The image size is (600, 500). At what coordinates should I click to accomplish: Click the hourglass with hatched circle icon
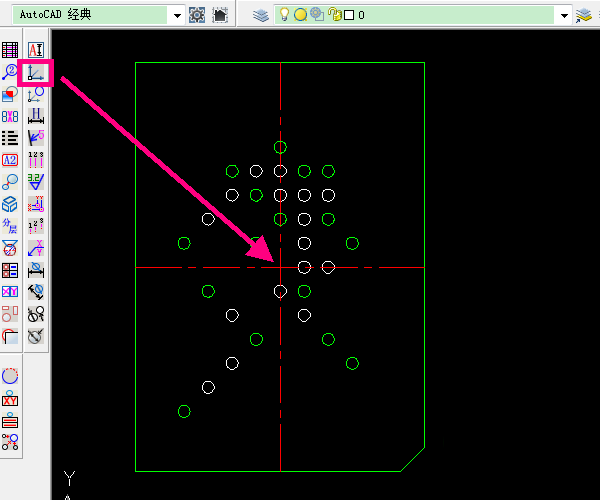pyautogui.click(x=10, y=248)
